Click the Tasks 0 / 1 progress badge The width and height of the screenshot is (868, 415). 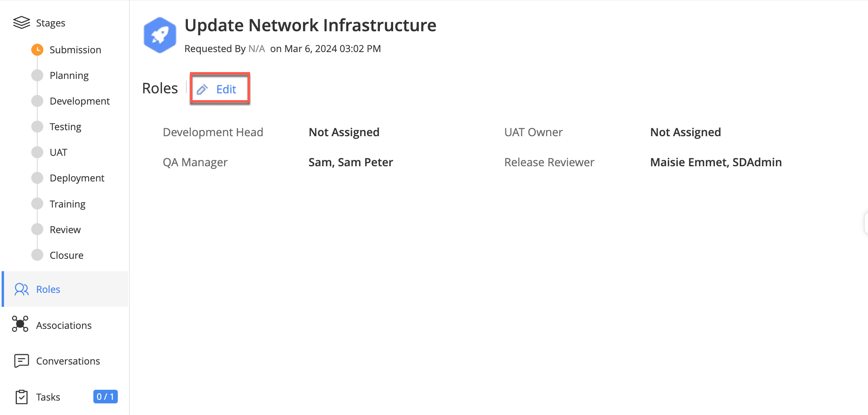pyautogui.click(x=105, y=397)
